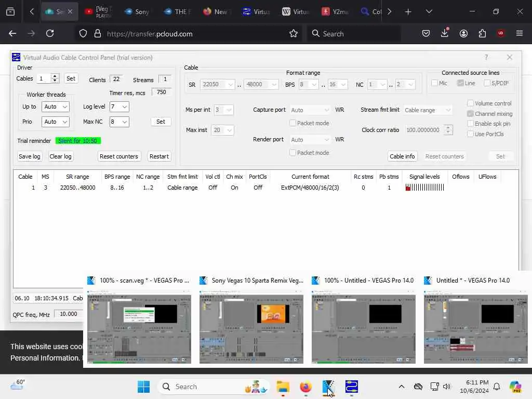
Task: Switch to the New browser tab
Action: (216, 12)
